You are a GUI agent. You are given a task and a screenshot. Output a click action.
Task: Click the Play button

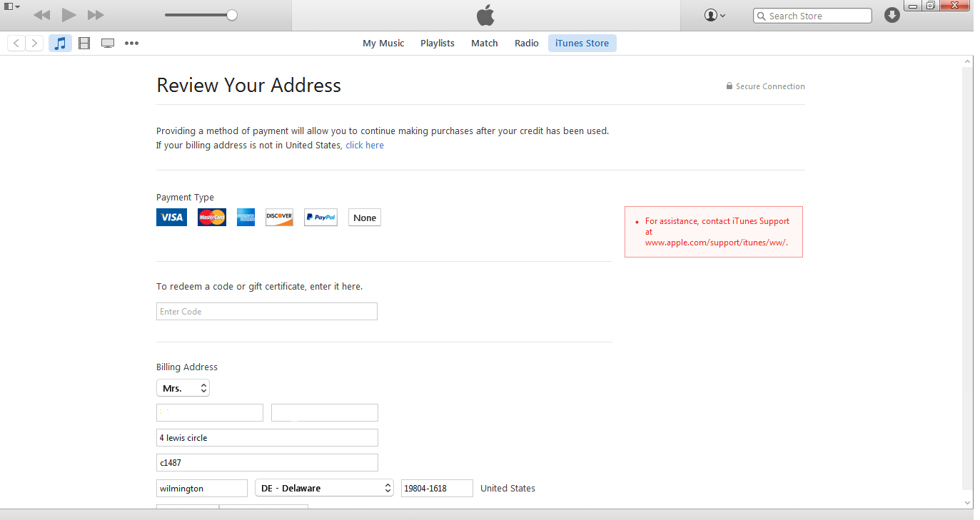click(x=69, y=15)
